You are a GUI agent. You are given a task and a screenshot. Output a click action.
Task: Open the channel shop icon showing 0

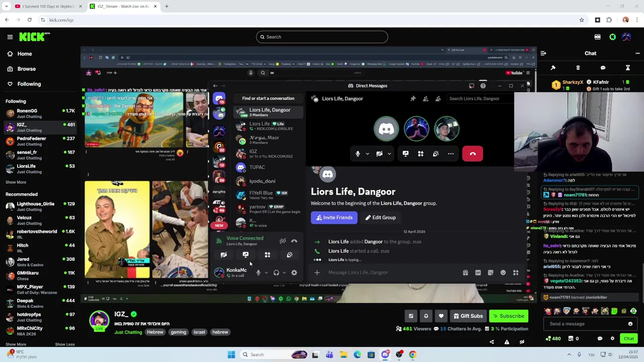click(573, 338)
